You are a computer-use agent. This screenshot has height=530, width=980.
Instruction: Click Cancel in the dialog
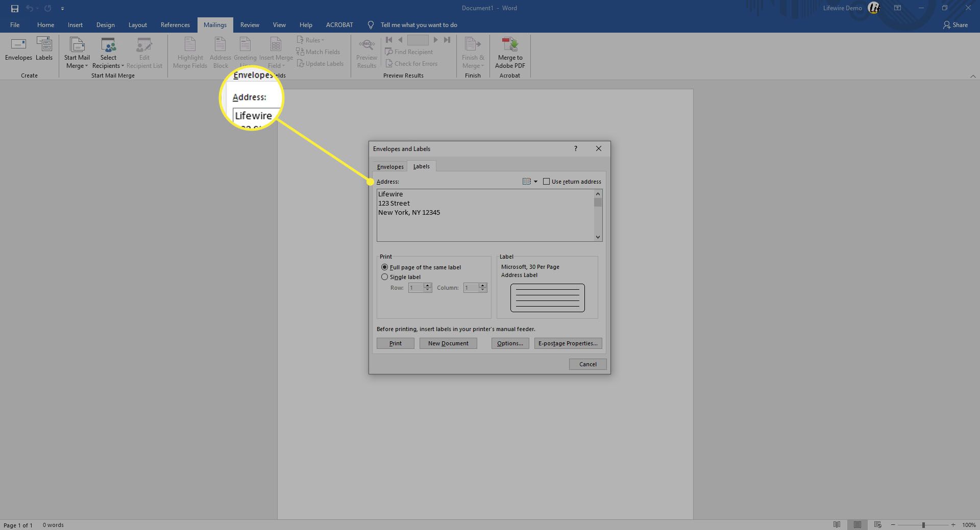point(587,364)
